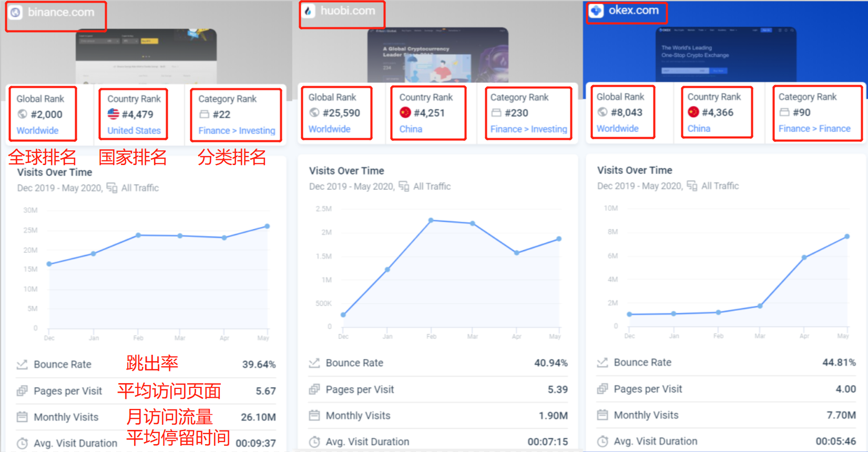Click the Dec data point on Huobi chart
This screenshot has height=452, width=868.
coord(343,315)
